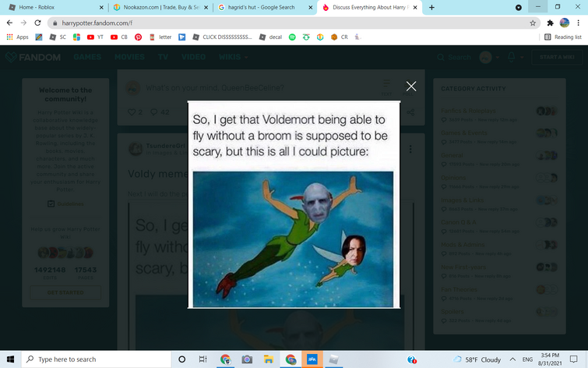Open the TsundereGrl post options menu

[410, 149]
